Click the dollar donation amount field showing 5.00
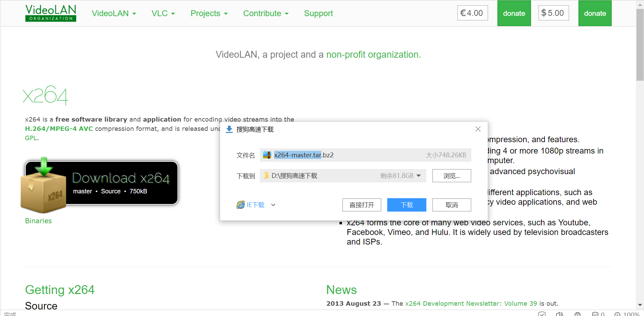 tap(553, 13)
